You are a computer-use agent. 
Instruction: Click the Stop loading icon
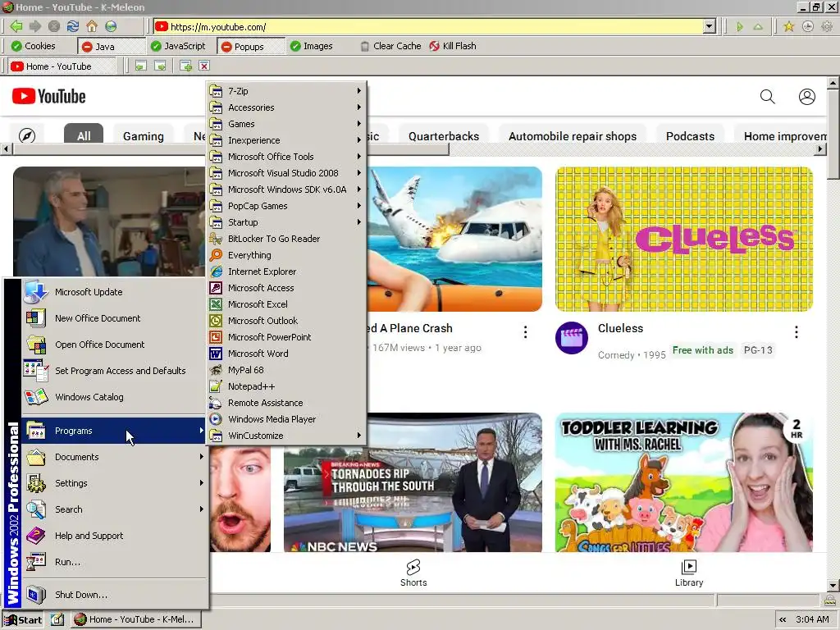tap(54, 26)
